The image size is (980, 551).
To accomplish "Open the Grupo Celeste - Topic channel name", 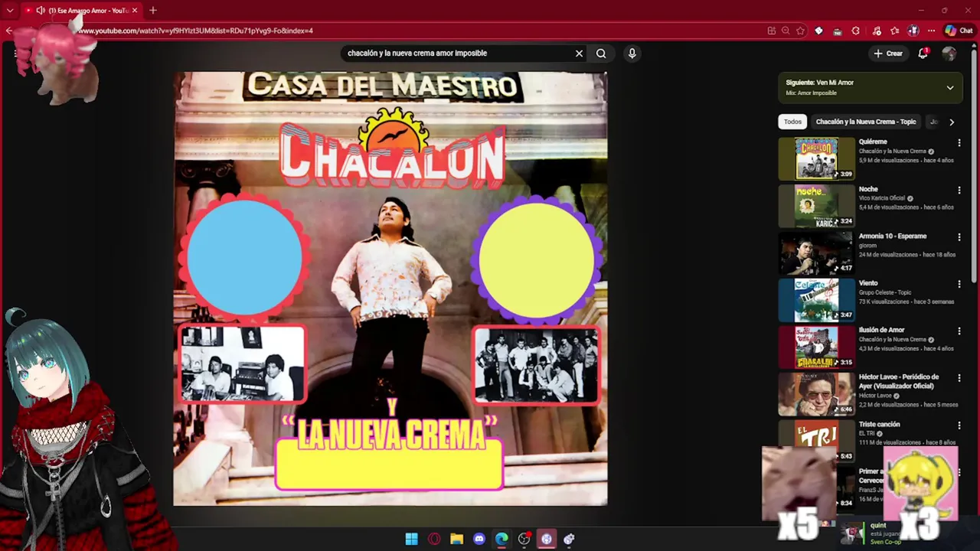I will tap(885, 292).
